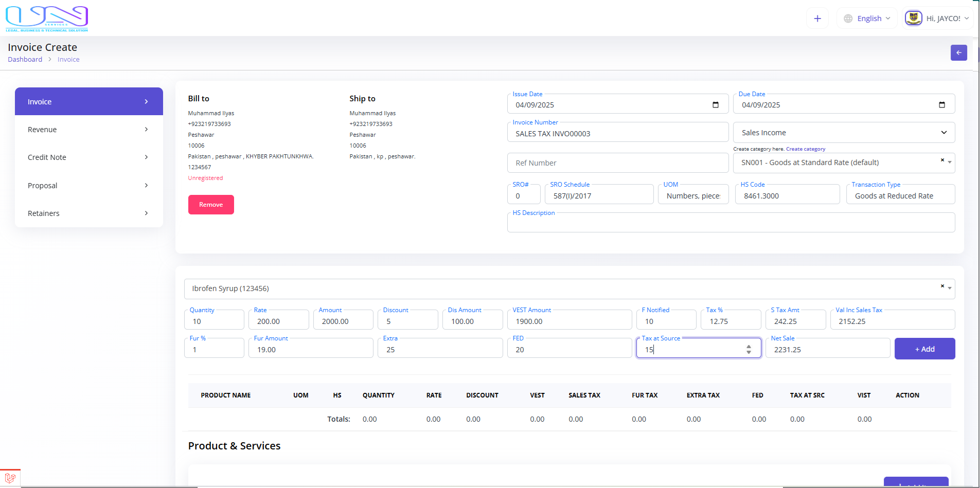980x488 pixels.
Task: Click the Ref Number input field
Action: pos(617,163)
